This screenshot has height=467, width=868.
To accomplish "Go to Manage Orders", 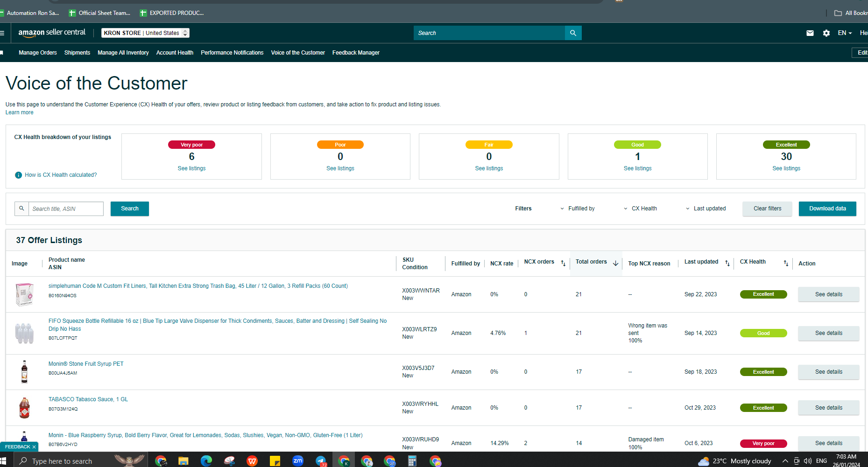I will click(x=38, y=53).
